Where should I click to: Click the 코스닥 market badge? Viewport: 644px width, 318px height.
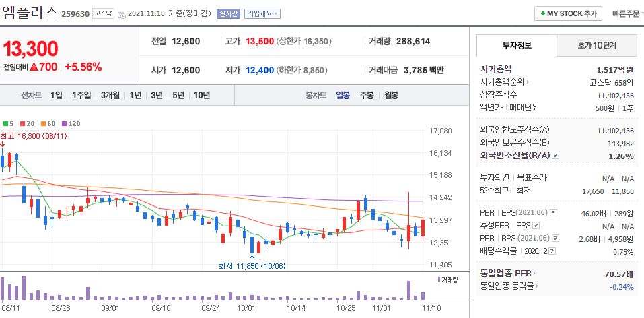pos(103,13)
